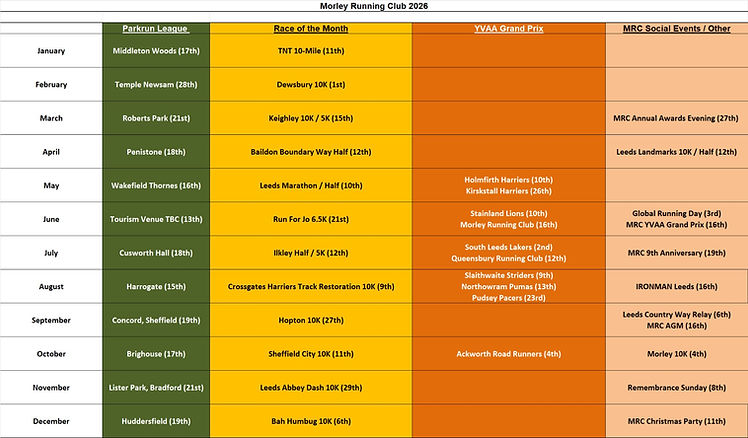This screenshot has height=438, width=748.
Task: Click the 'March' row label
Action: [x=51, y=118]
